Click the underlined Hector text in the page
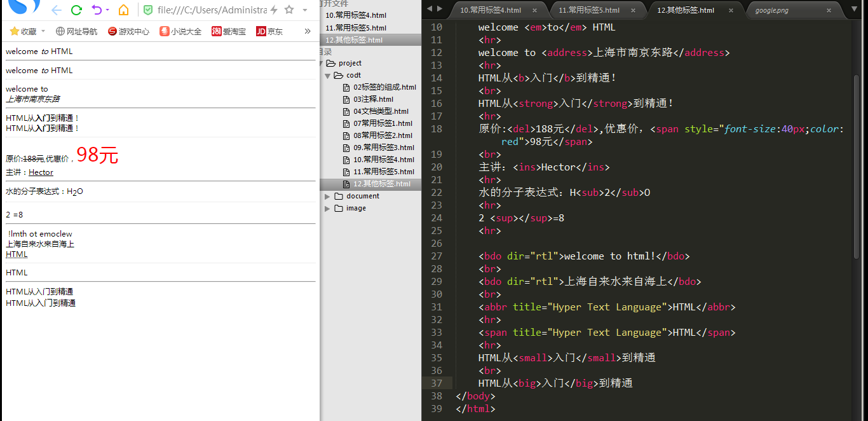The width and height of the screenshot is (868, 421). point(41,172)
